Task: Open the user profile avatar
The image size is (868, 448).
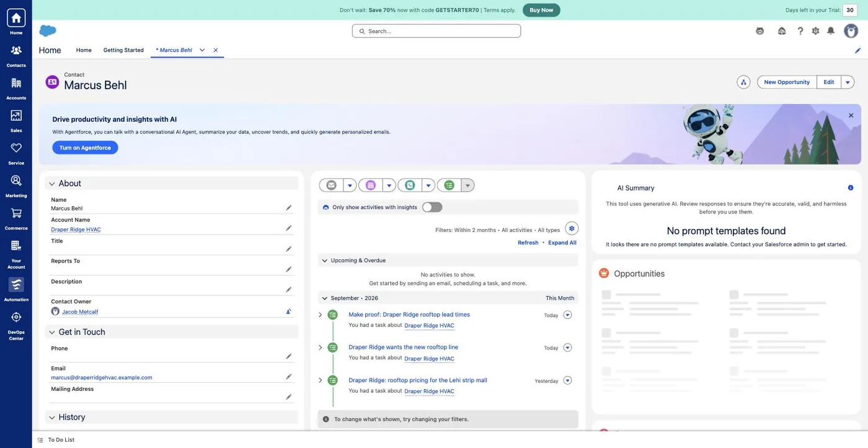Action: 851,31
